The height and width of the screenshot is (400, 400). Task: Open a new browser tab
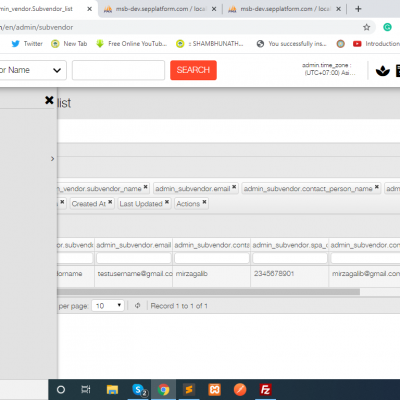click(x=358, y=9)
